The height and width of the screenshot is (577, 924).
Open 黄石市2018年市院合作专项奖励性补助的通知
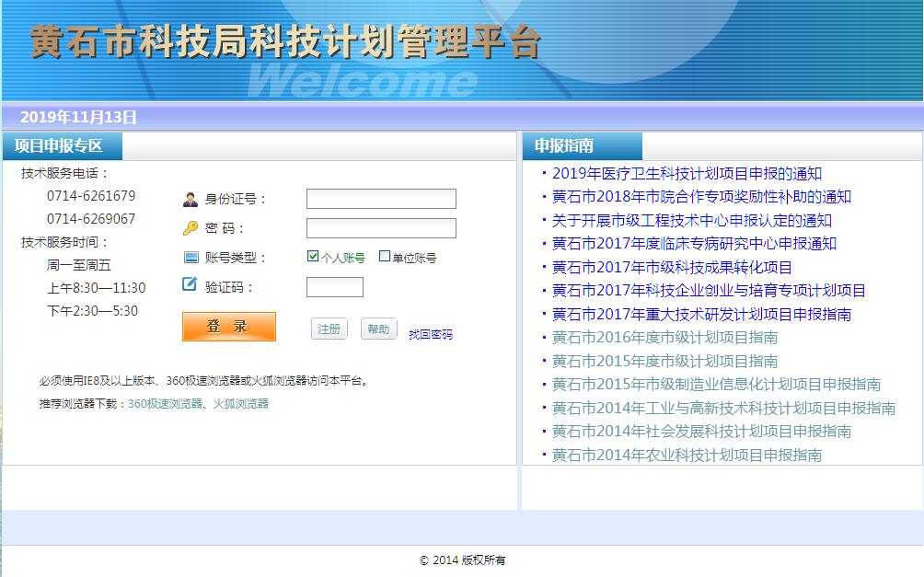[x=701, y=197]
